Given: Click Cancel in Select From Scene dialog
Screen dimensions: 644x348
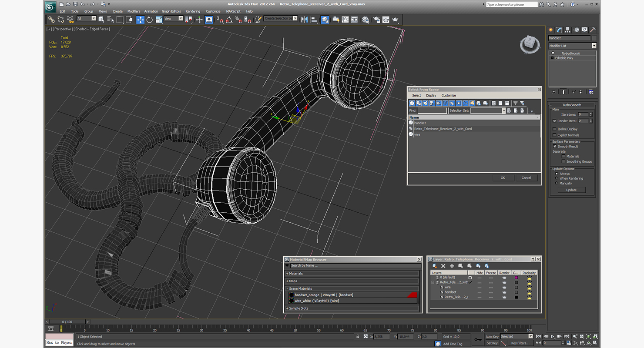Looking at the screenshot, I should pos(527,177).
